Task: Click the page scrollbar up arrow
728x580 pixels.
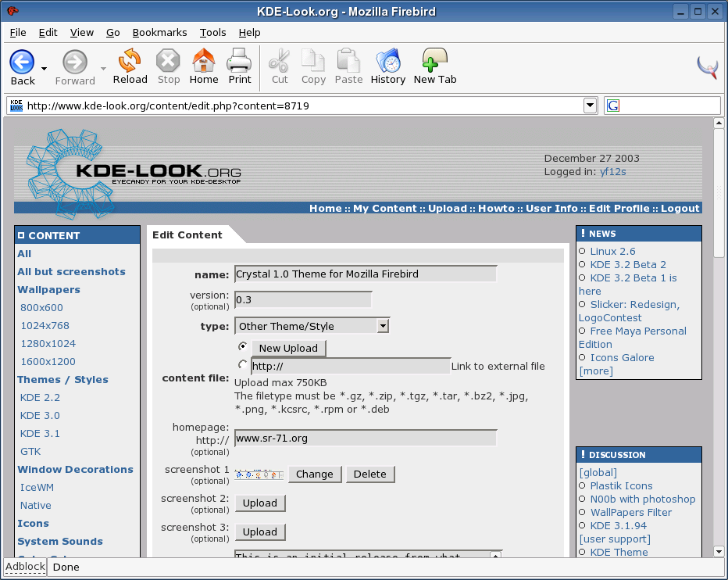Action: tap(719, 124)
